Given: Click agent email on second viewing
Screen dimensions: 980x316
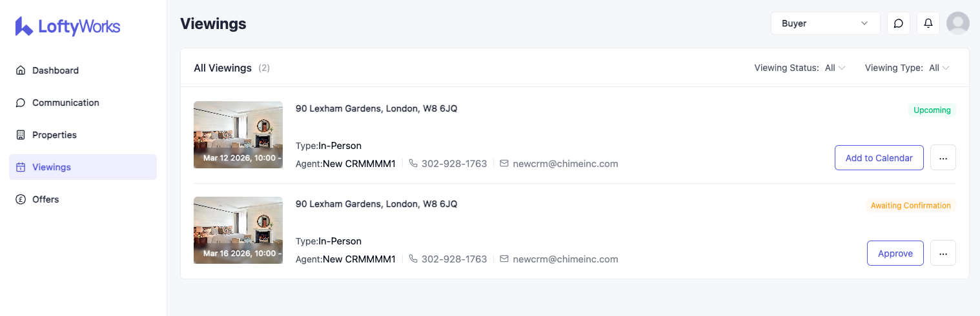Looking at the screenshot, I should point(565,259).
